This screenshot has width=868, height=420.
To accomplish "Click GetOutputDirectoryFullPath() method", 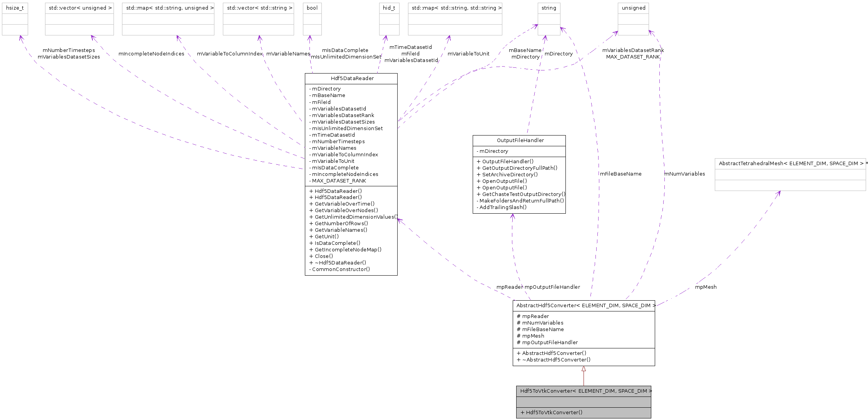I will pyautogui.click(x=517, y=168).
